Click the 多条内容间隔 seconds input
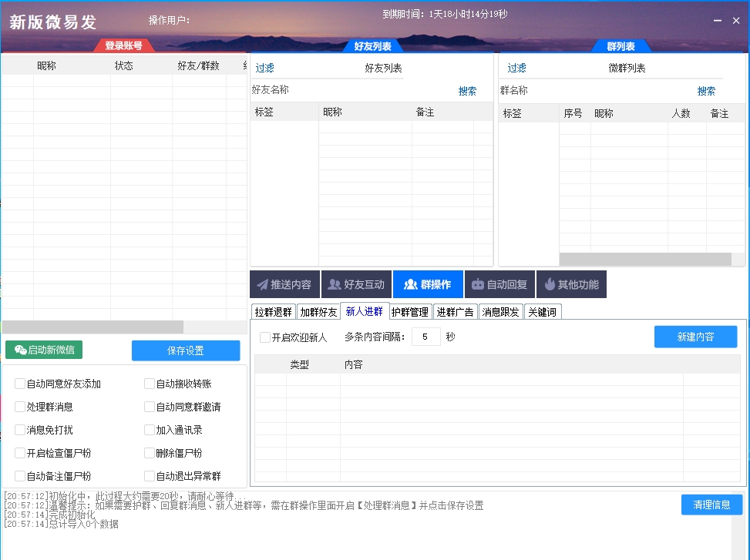 pos(425,337)
